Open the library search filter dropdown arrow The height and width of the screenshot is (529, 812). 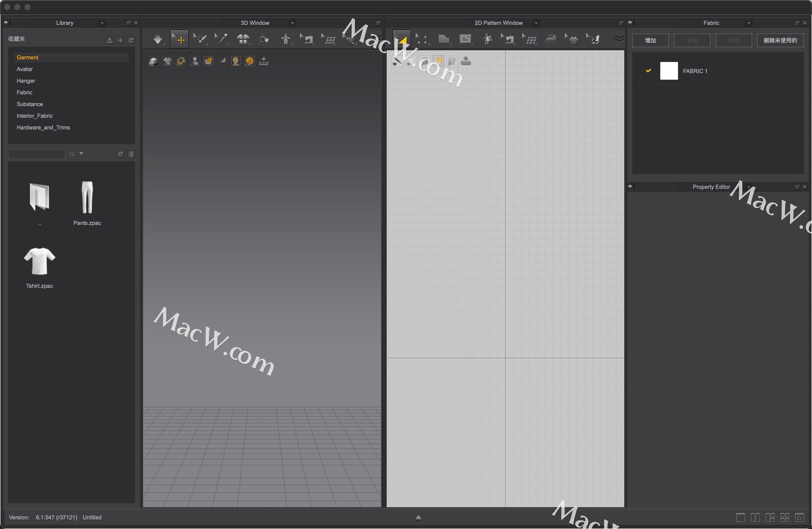tap(81, 154)
